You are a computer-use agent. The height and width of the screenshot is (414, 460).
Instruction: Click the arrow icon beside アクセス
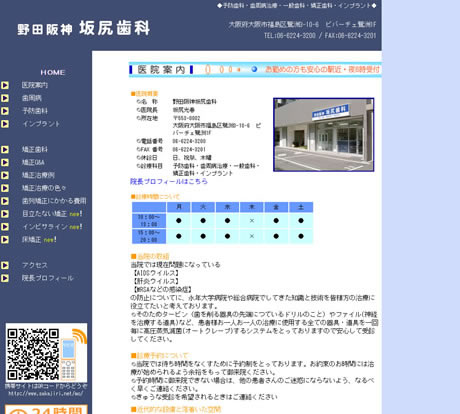point(5,265)
